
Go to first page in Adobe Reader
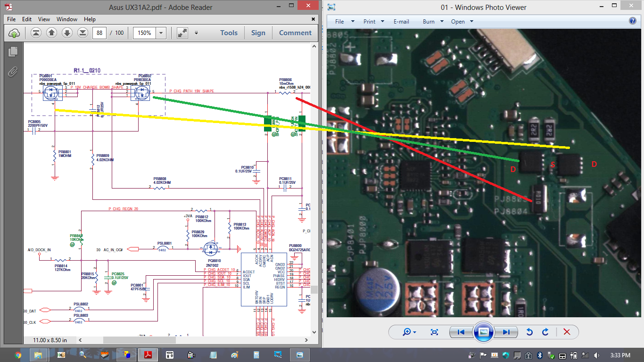[36, 33]
